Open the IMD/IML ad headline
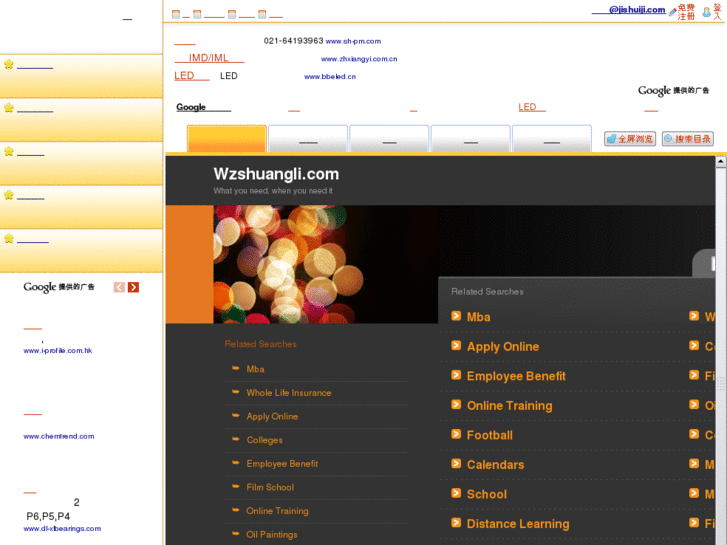The width and height of the screenshot is (727, 545). [x=209, y=58]
